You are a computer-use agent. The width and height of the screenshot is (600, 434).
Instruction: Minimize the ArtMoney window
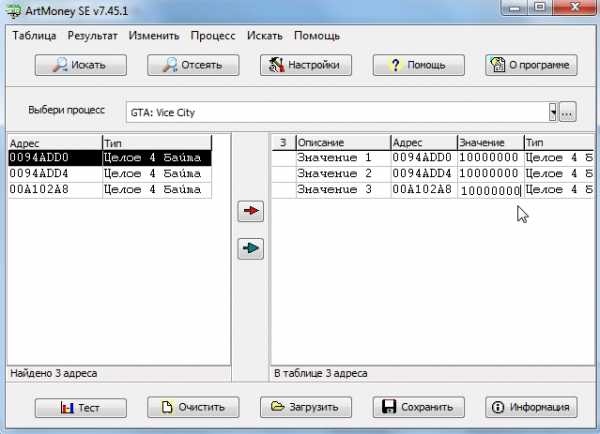tap(514, 7)
